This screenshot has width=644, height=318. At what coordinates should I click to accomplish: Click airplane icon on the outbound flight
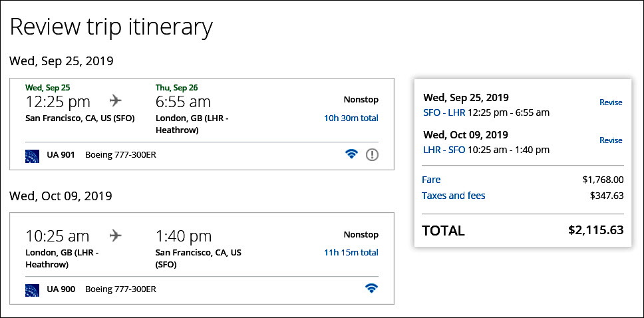point(116,101)
